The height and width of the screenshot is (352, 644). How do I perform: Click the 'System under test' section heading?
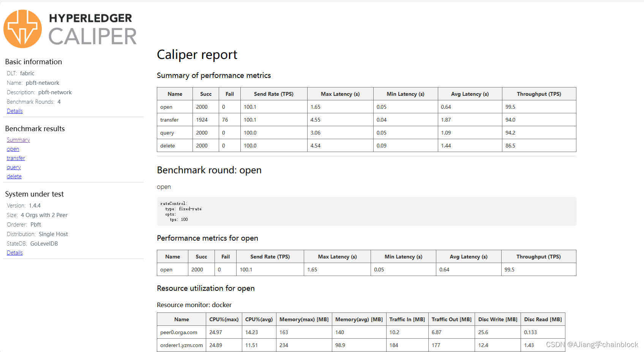point(34,194)
